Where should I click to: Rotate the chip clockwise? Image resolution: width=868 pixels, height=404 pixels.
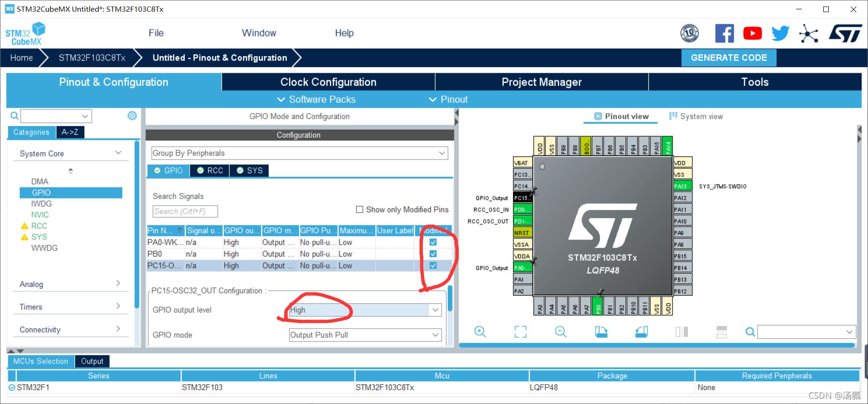[601, 332]
